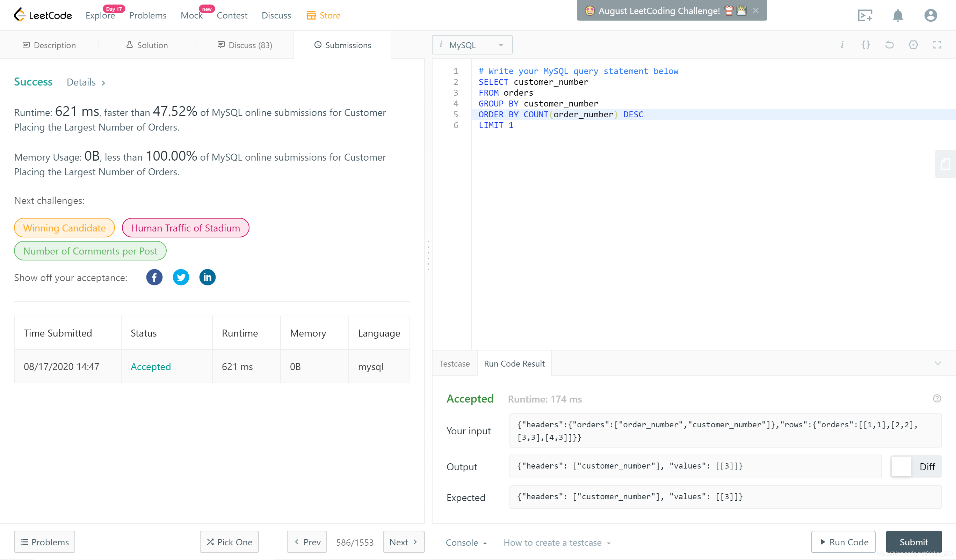Viewport: 956px width, 560px height.
Task: Expand How to create a testcase
Action: pos(557,543)
